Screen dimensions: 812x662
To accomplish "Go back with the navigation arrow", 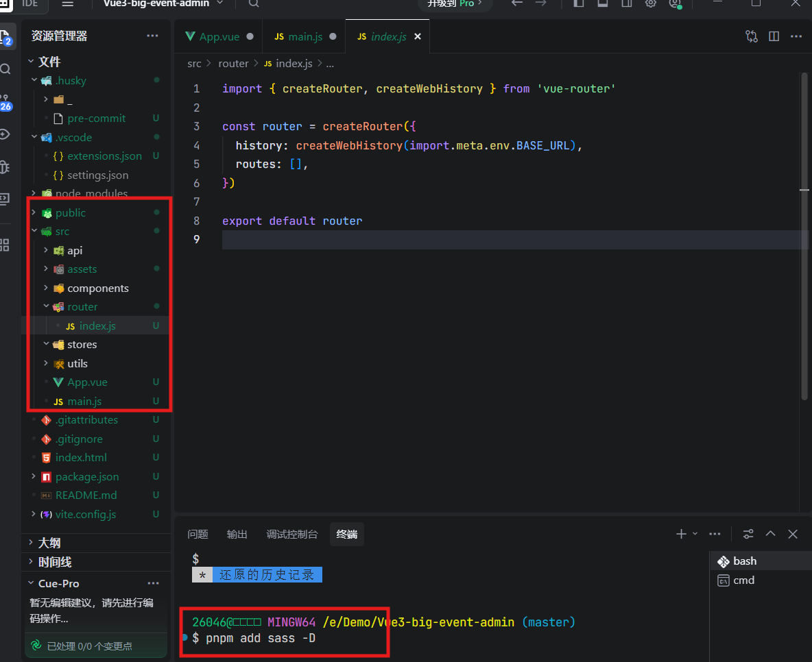I will coord(517,3).
